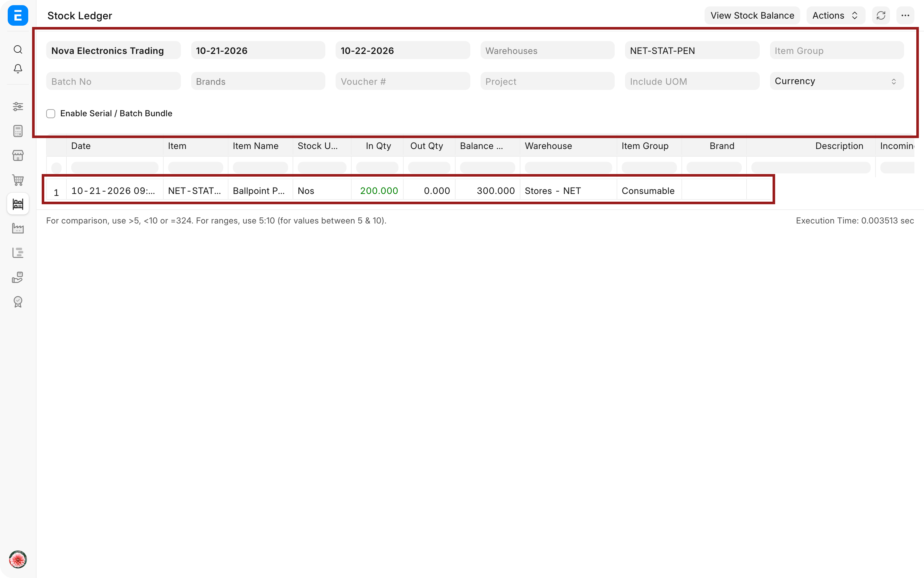The height and width of the screenshot is (578, 924).
Task: Click the Consumable item group cell
Action: [649, 191]
